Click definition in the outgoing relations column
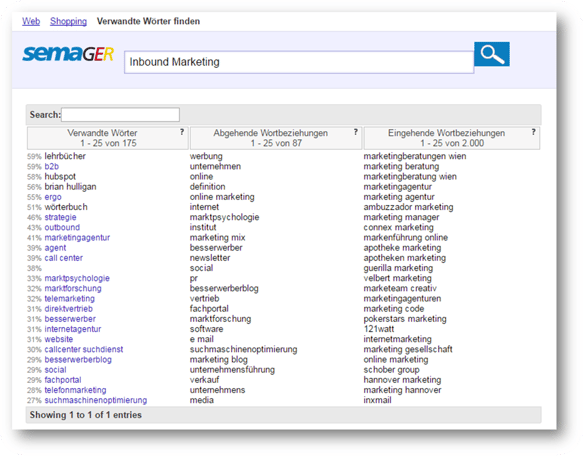Screen dimensions: 583x456 207,187
